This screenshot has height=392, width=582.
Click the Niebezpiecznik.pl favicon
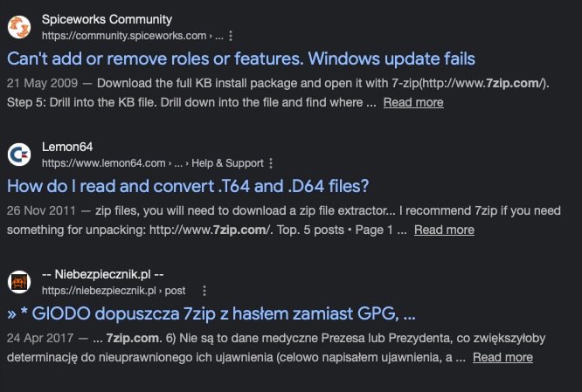click(19, 282)
